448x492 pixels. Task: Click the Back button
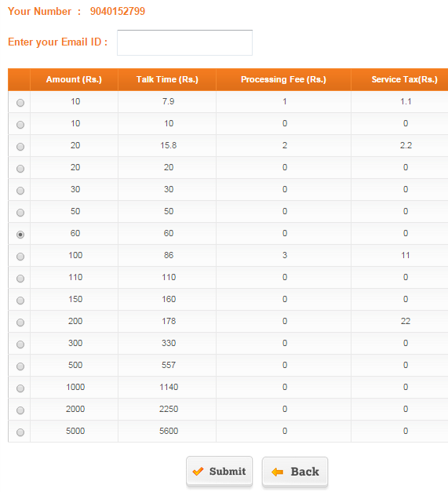pos(295,472)
